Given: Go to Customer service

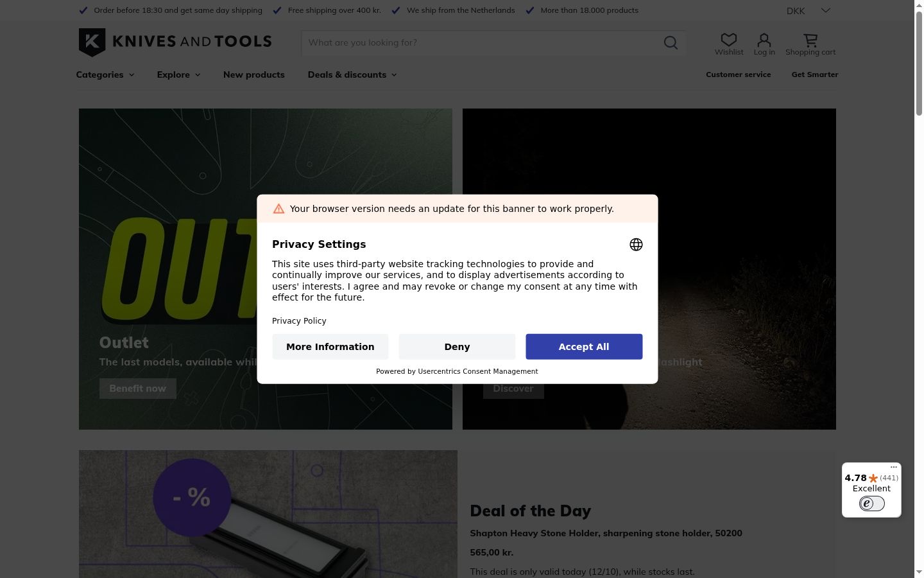Looking at the screenshot, I should 739,74.
